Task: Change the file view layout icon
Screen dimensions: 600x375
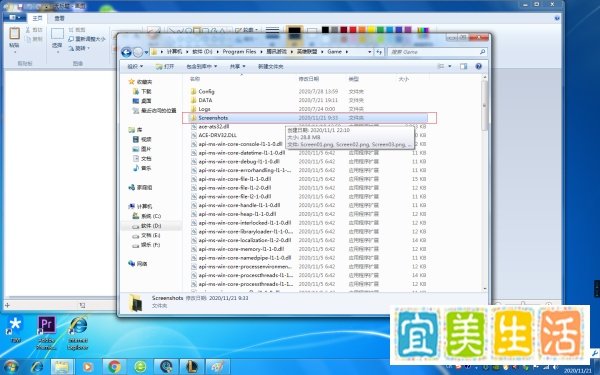Action: coord(441,66)
